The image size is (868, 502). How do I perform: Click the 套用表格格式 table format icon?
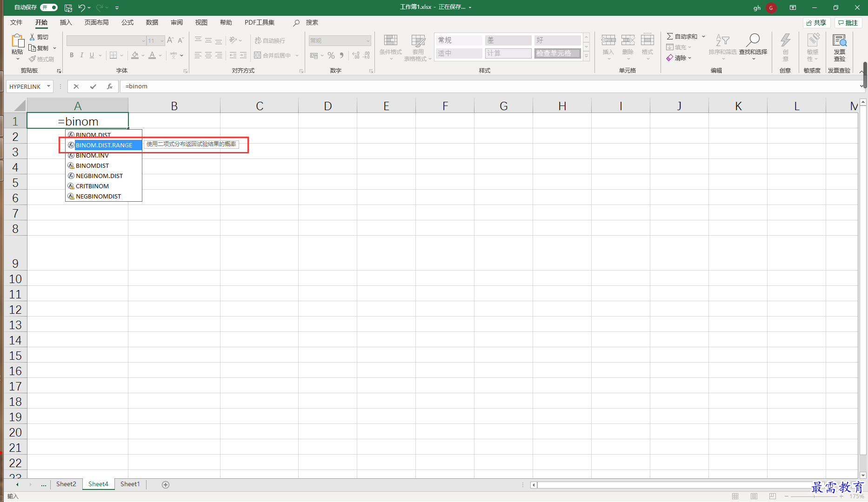pyautogui.click(x=418, y=40)
